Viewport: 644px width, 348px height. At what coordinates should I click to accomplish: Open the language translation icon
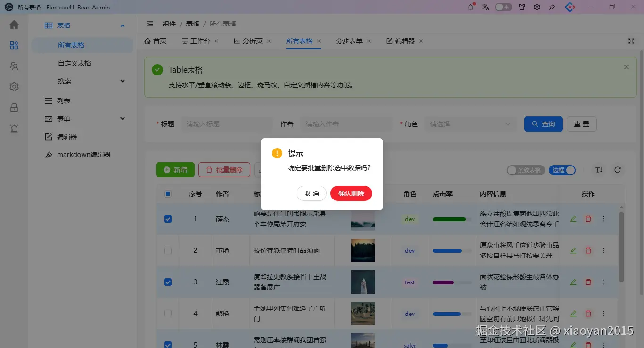[486, 7]
